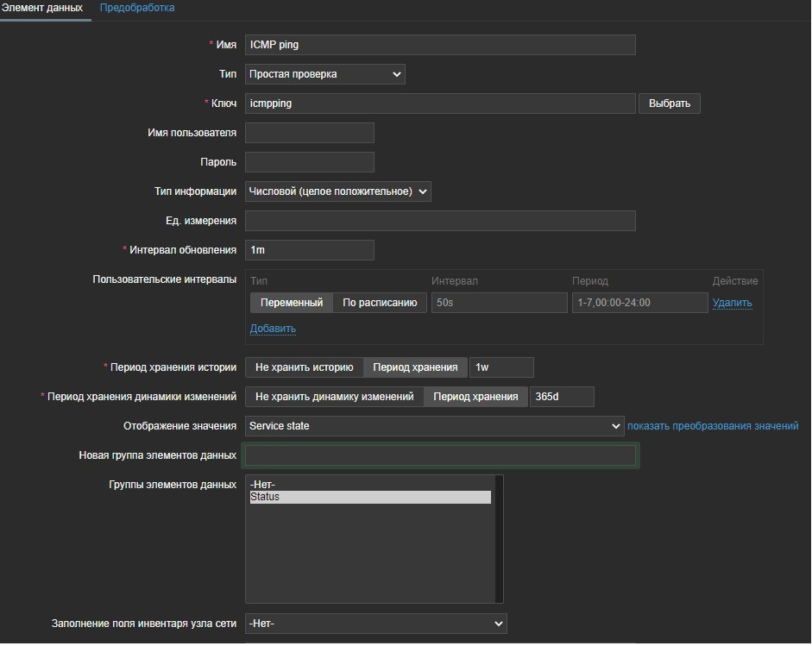Click the Новая группа элементов данных field
Viewport: 812px width, 646px height.
pos(440,455)
